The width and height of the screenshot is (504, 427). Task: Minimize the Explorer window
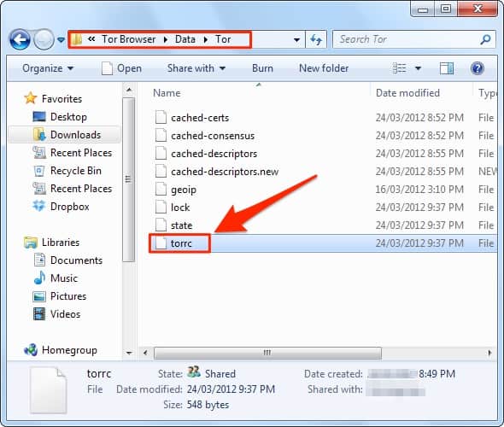coord(423,9)
